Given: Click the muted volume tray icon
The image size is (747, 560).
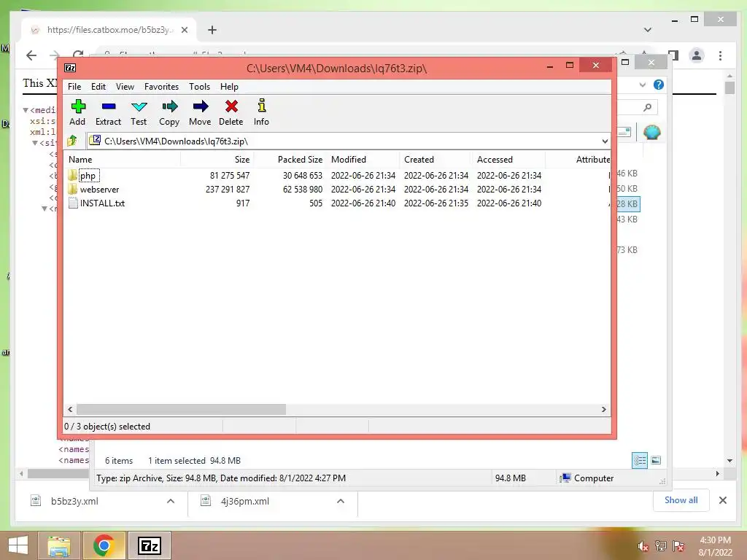Looking at the screenshot, I should click(x=643, y=546).
